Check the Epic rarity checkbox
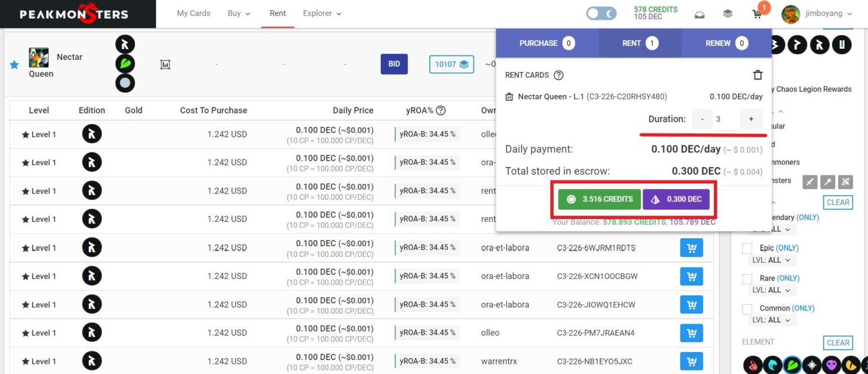The image size is (868, 374). 747,248
